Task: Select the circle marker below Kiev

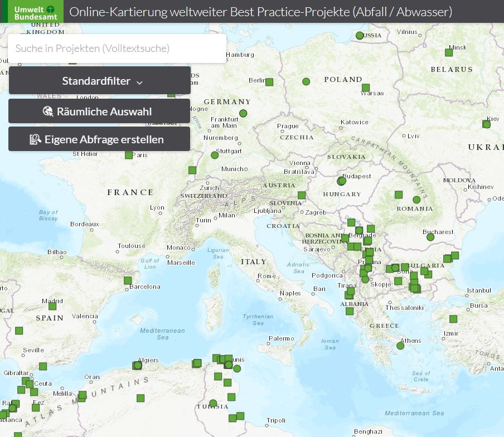Action: coord(486,124)
